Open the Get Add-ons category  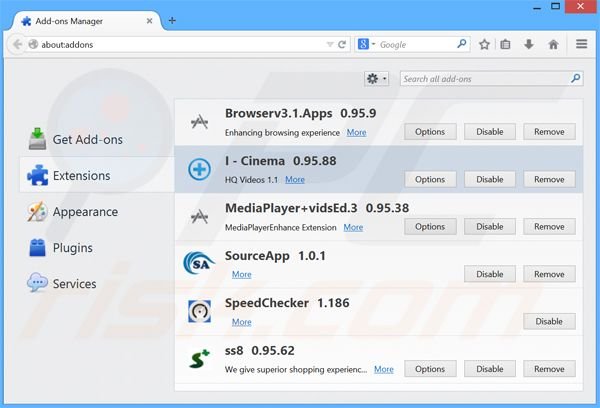tap(97, 139)
